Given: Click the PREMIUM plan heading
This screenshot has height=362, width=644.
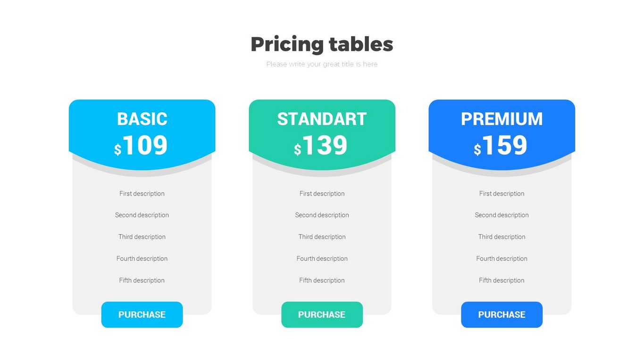Looking at the screenshot, I should point(502,119).
